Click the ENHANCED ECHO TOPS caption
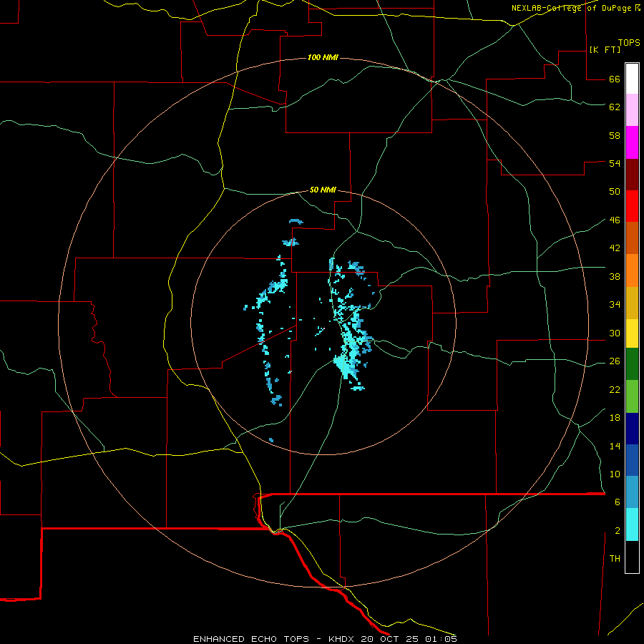Image resolution: width=644 pixels, height=644 pixels. 251,639
